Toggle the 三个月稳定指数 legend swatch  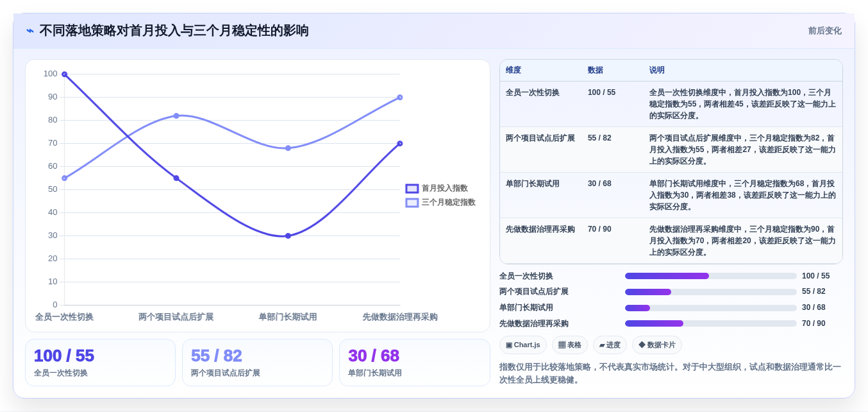click(x=412, y=202)
